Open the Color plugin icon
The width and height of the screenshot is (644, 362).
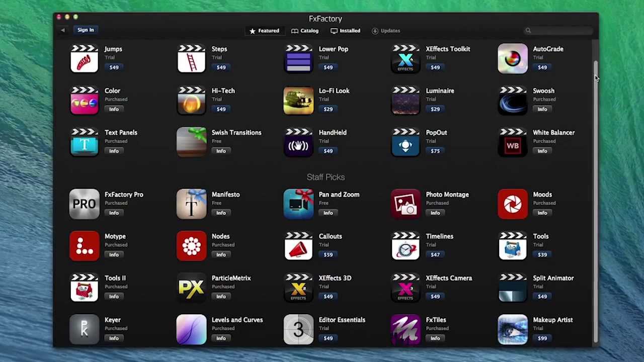(84, 101)
